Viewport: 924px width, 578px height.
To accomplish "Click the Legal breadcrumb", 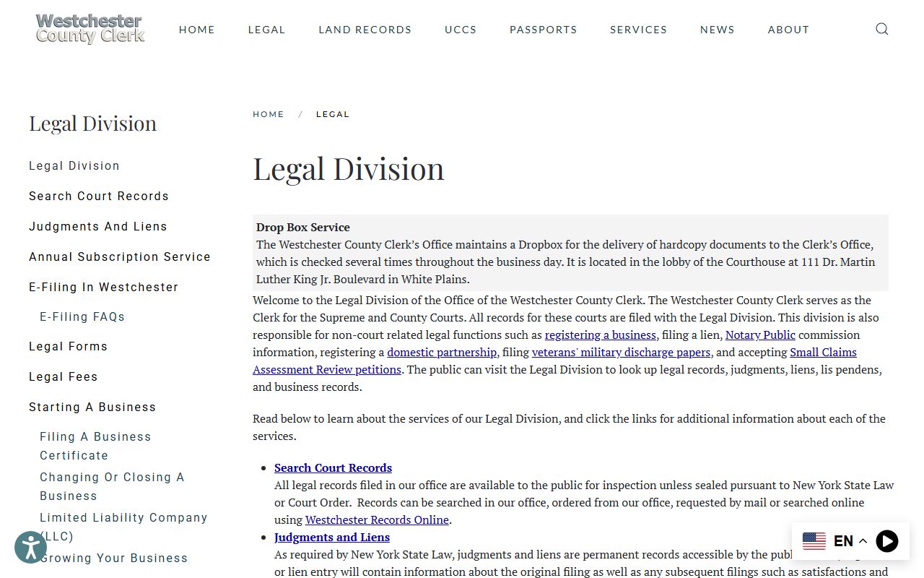I will 333,114.
